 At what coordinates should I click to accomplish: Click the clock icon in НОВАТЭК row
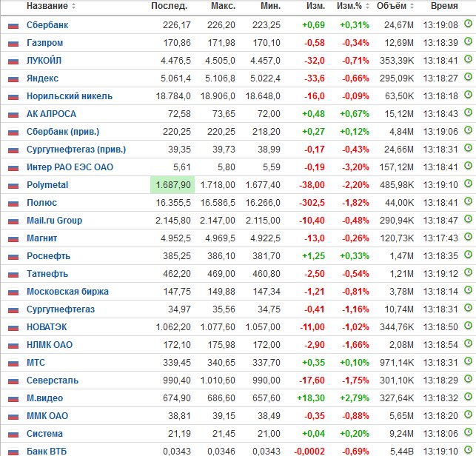pos(469,325)
